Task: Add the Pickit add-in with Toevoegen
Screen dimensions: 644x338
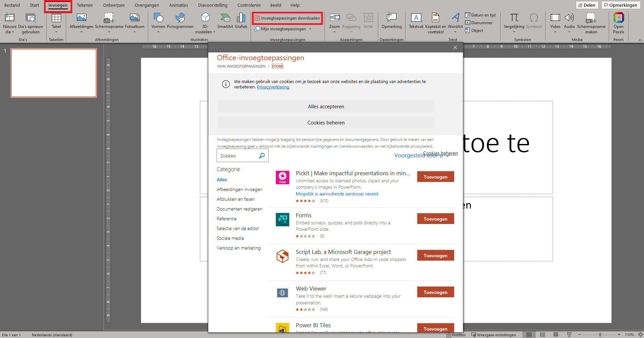Action: [435, 177]
